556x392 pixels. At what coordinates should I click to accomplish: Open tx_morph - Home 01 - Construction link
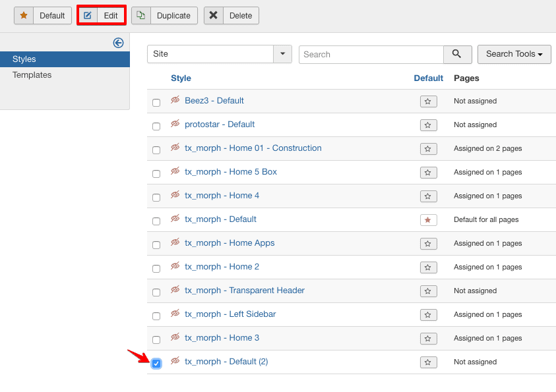[x=253, y=148]
